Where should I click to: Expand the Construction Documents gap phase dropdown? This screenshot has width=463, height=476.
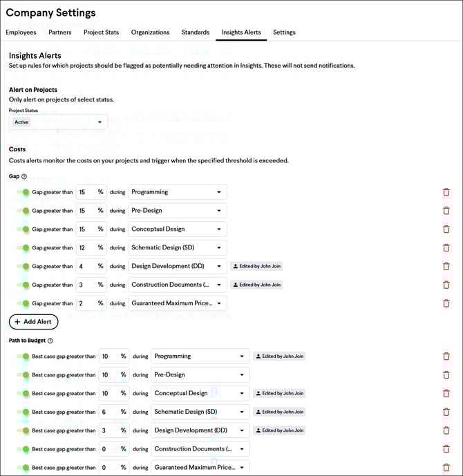178,285
